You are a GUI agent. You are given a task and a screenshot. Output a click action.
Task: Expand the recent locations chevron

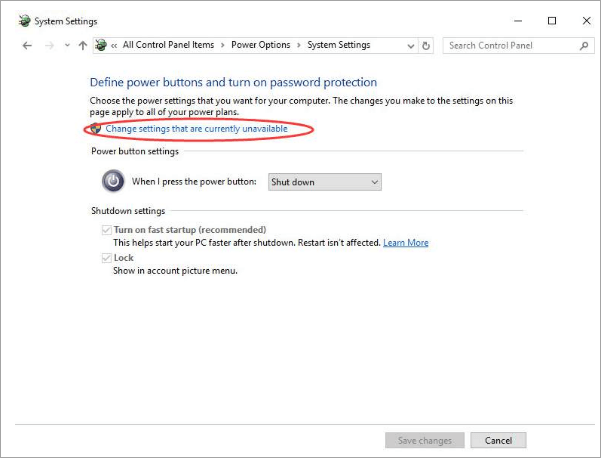point(67,45)
